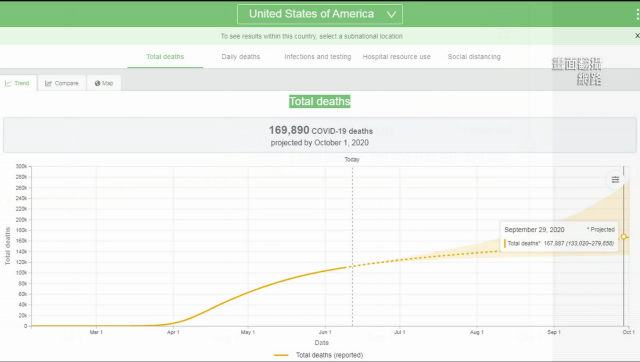Switch to the Total deaths tab
The image size is (640, 362).
tap(165, 57)
